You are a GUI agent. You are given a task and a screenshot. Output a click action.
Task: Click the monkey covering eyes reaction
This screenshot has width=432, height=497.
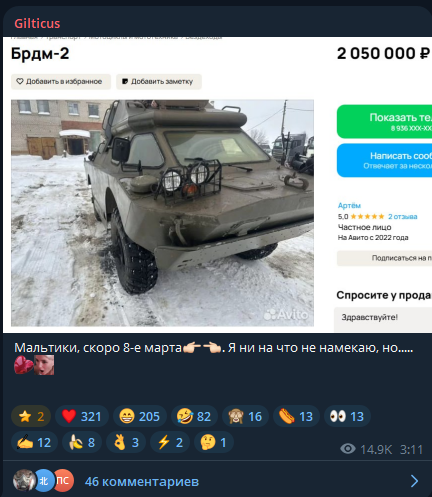coord(245,416)
